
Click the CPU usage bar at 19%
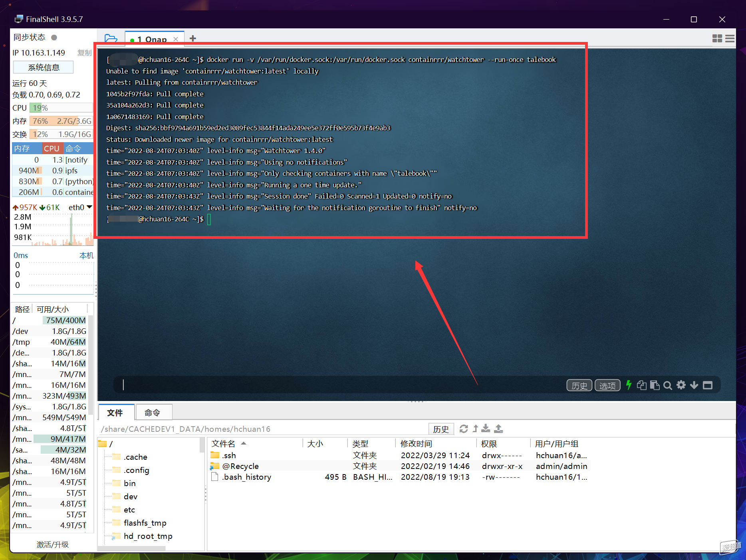61,108
